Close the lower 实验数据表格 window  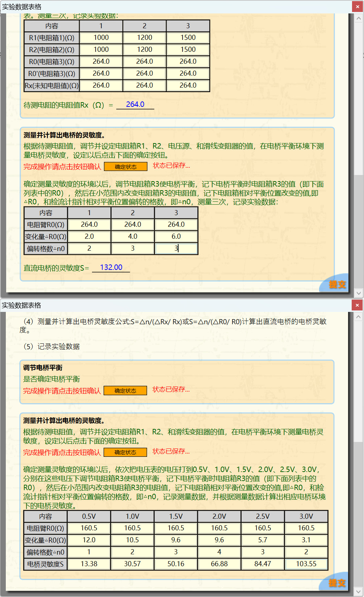tap(357, 305)
